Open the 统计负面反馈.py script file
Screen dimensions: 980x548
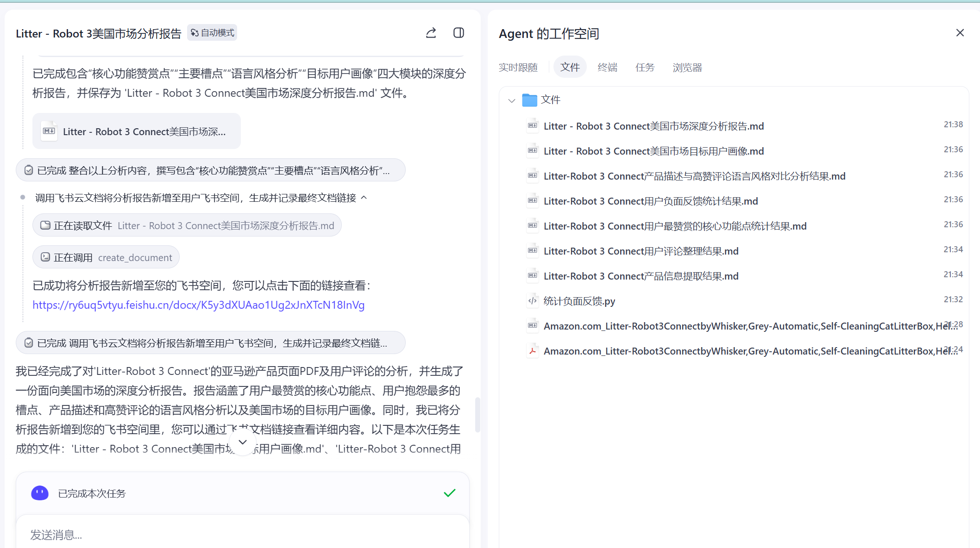(579, 301)
